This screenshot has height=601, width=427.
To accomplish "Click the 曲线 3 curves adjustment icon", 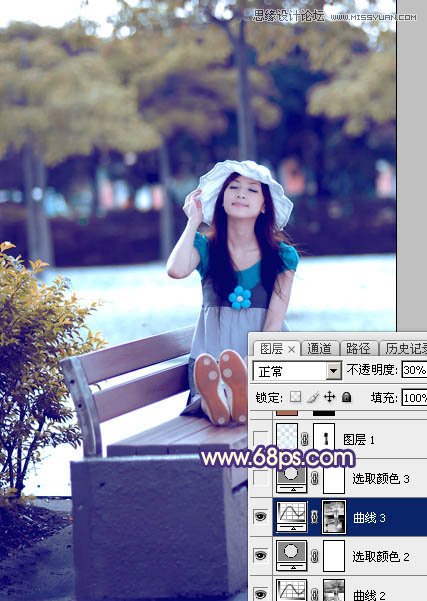I will pyautogui.click(x=292, y=517).
